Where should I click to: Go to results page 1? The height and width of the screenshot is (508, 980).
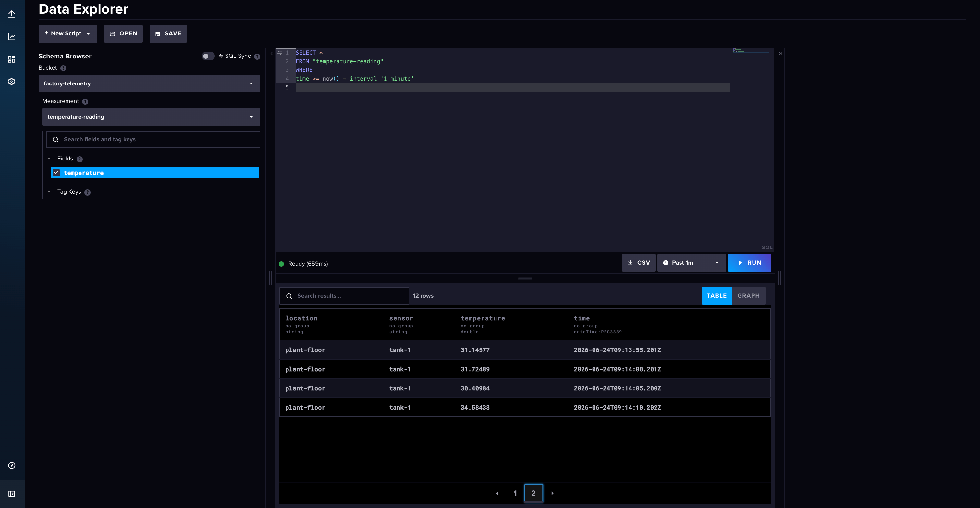click(x=515, y=493)
